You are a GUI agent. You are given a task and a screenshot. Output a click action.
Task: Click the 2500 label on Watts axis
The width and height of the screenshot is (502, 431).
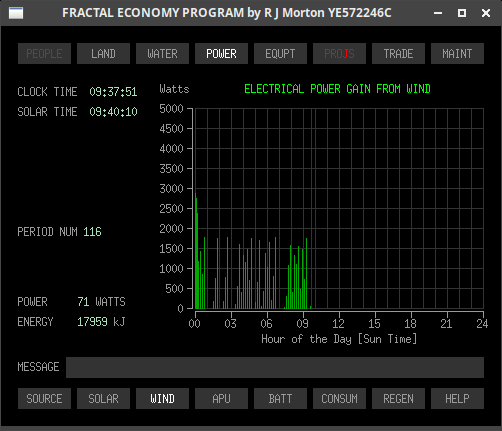[171, 209]
